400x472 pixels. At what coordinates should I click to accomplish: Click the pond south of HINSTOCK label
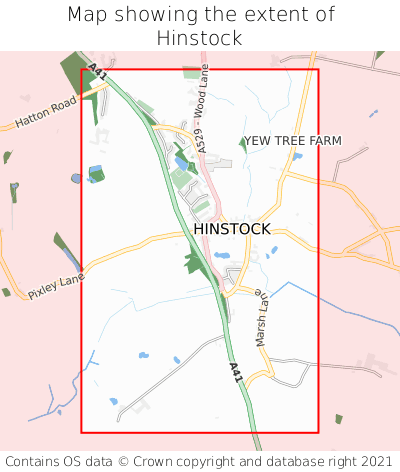(222, 256)
